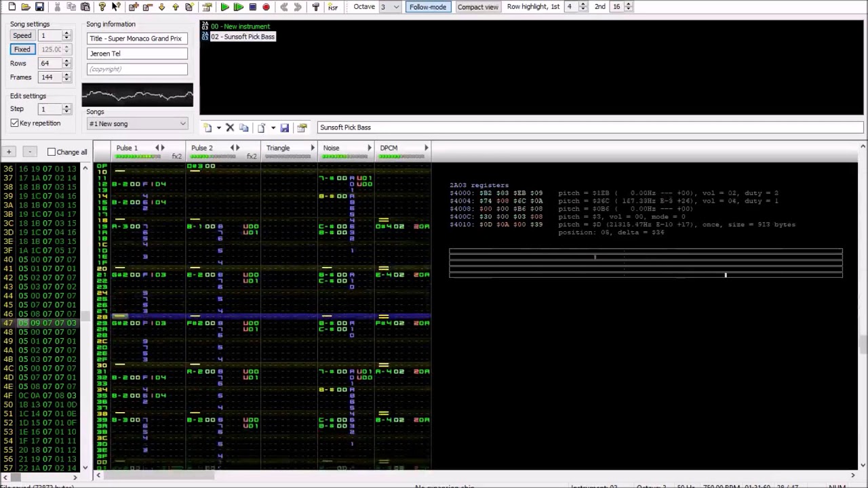Move the frame down
This screenshot has width=868, height=488.
click(x=161, y=7)
